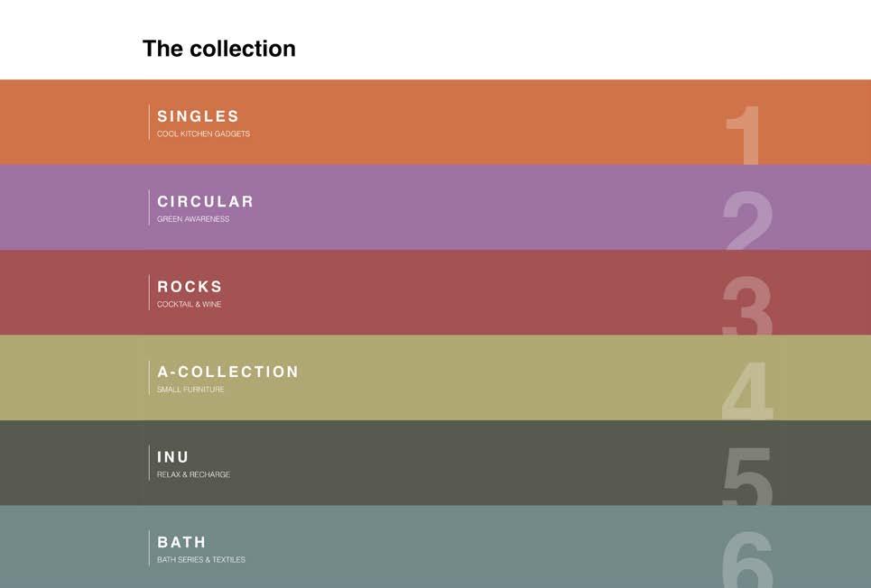Viewport: 871px width, 588px height.
Task: Select the "Relax & Recharge" subtitle
Action: click(193, 474)
